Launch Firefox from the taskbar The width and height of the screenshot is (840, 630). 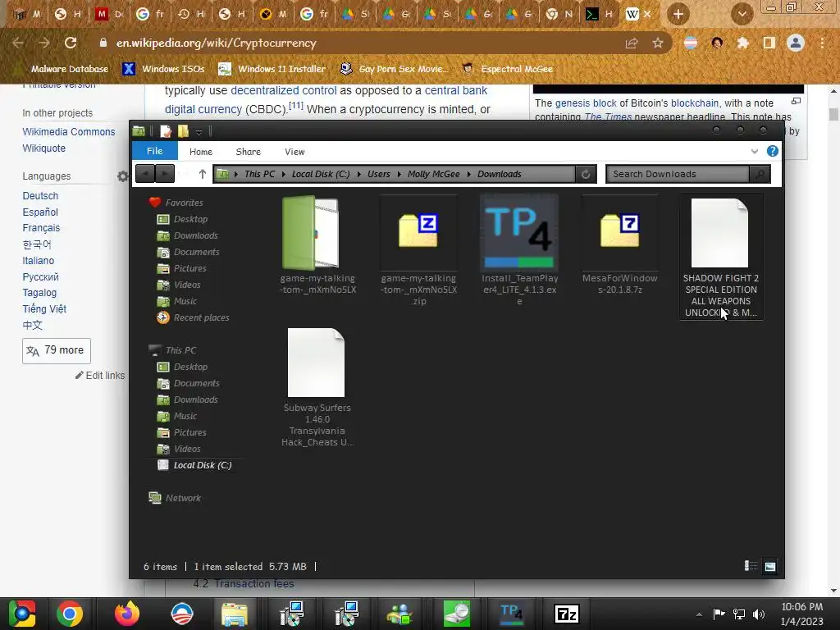[x=126, y=614]
